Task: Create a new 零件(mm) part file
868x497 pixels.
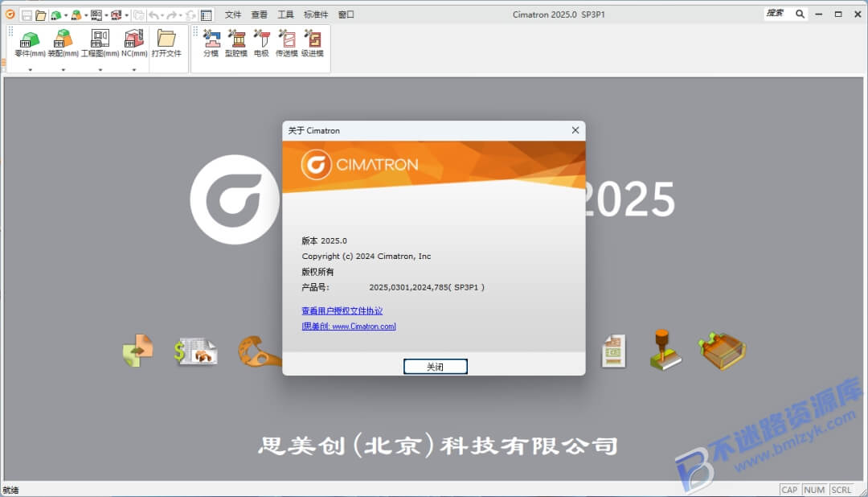Action: [30, 43]
